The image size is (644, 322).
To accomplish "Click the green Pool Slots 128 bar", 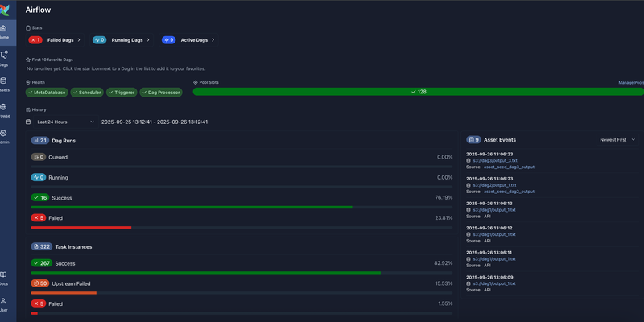I will pyautogui.click(x=419, y=92).
